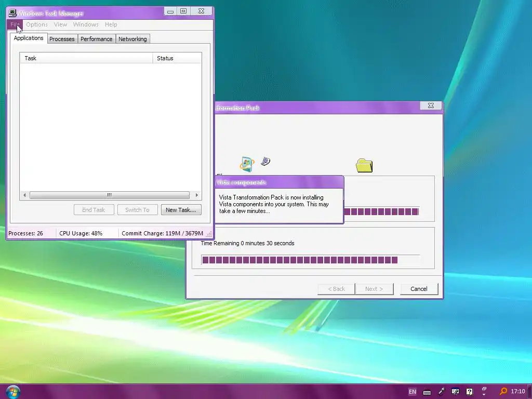
Task: Click the overall time remaining progress bar
Action: pyautogui.click(x=311, y=260)
